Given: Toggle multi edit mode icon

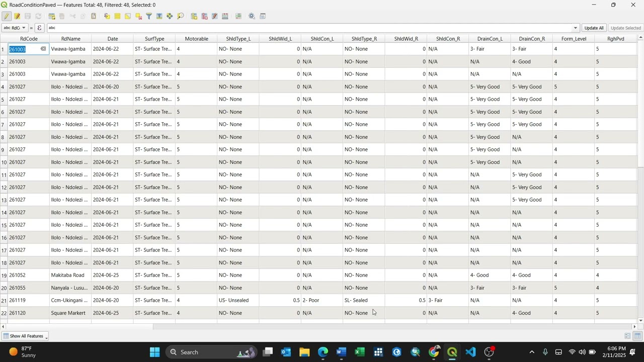Looking at the screenshot, I should click(x=17, y=16).
